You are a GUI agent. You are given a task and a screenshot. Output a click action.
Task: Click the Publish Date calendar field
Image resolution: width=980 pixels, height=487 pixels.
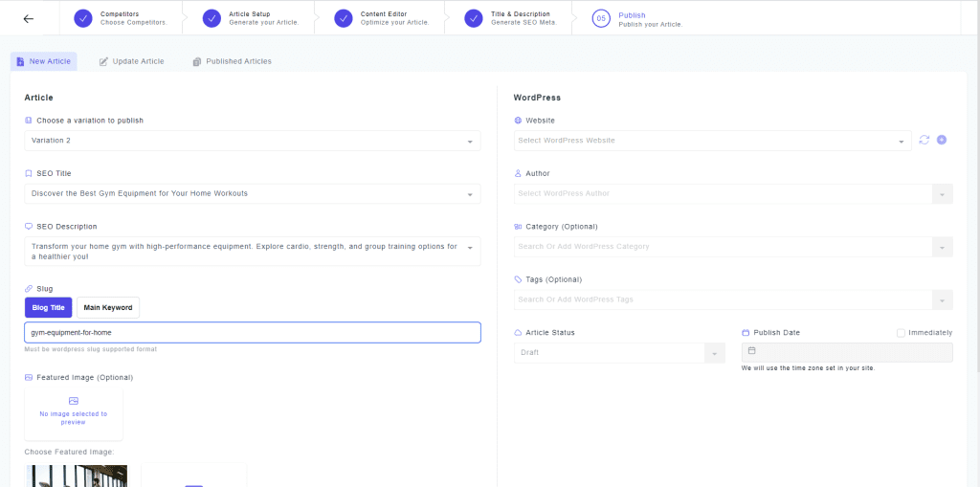click(846, 352)
